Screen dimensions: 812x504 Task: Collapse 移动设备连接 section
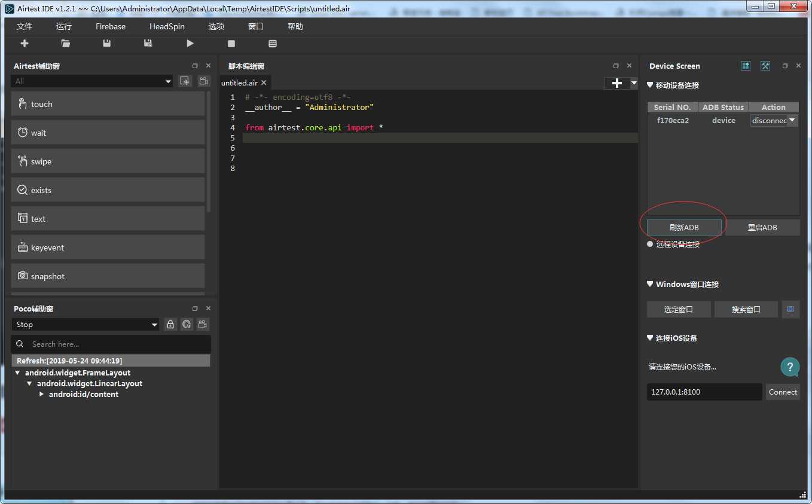(x=650, y=85)
